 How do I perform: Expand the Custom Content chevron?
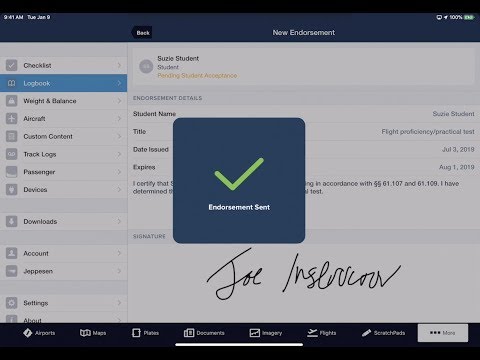(119, 136)
